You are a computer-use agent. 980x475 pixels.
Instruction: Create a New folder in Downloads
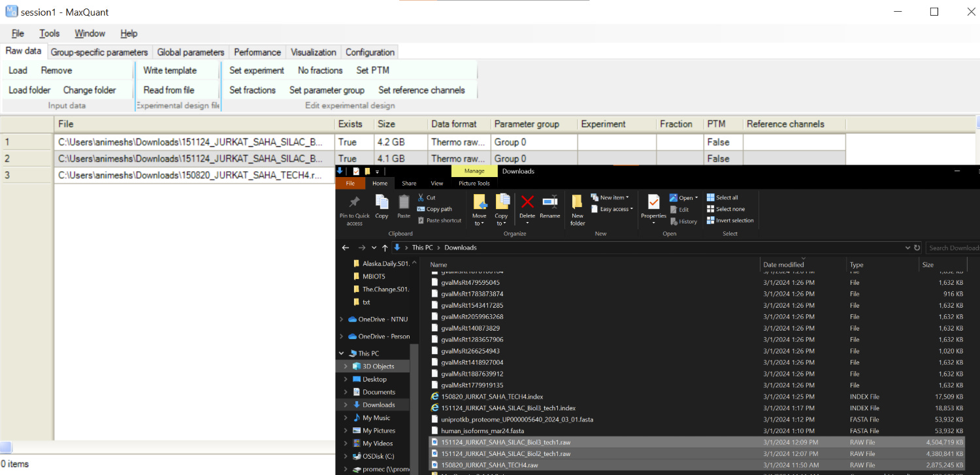pyautogui.click(x=578, y=210)
